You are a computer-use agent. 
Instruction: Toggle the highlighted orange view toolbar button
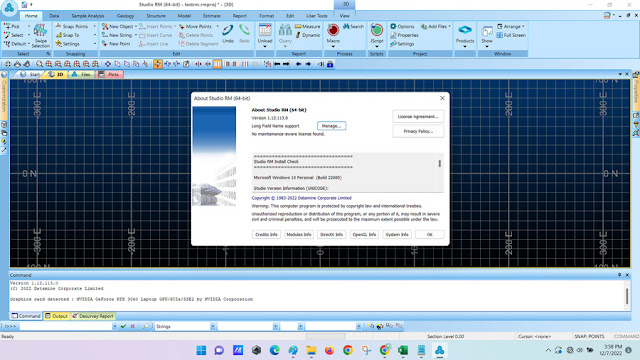pyautogui.click(x=158, y=64)
